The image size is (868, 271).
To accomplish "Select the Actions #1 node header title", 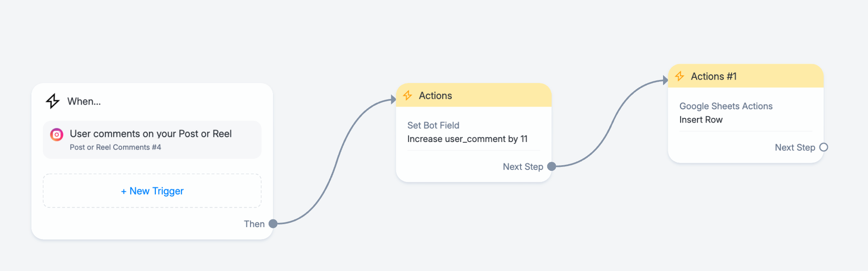I will tap(713, 77).
